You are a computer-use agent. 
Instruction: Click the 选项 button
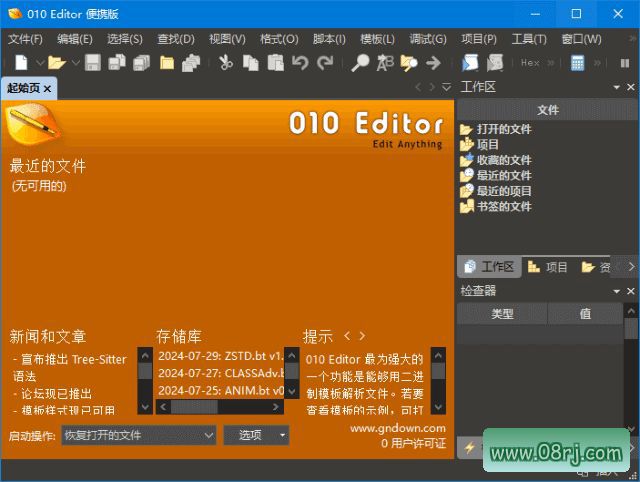[256, 435]
